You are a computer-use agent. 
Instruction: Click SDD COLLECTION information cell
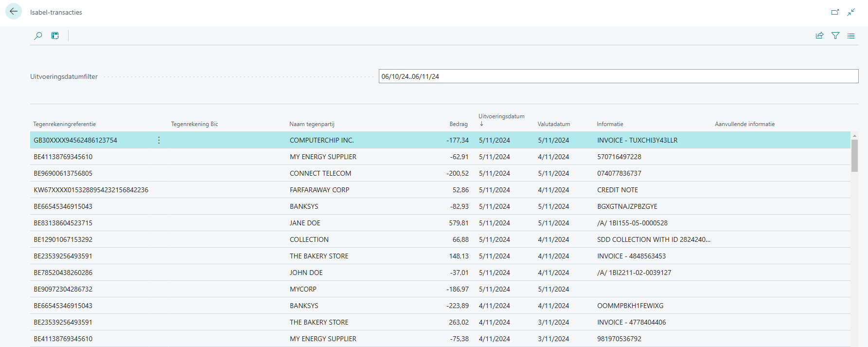click(653, 239)
